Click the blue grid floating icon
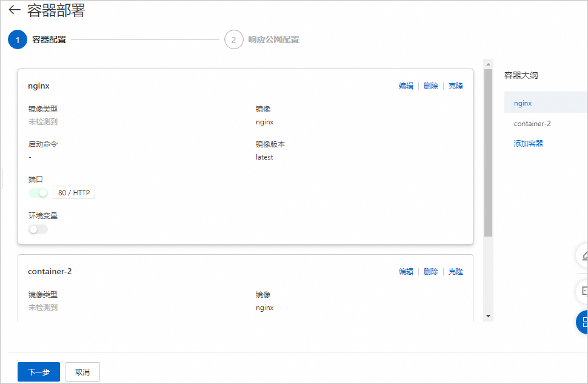Image resolution: width=588 pixels, height=384 pixels. [x=584, y=322]
